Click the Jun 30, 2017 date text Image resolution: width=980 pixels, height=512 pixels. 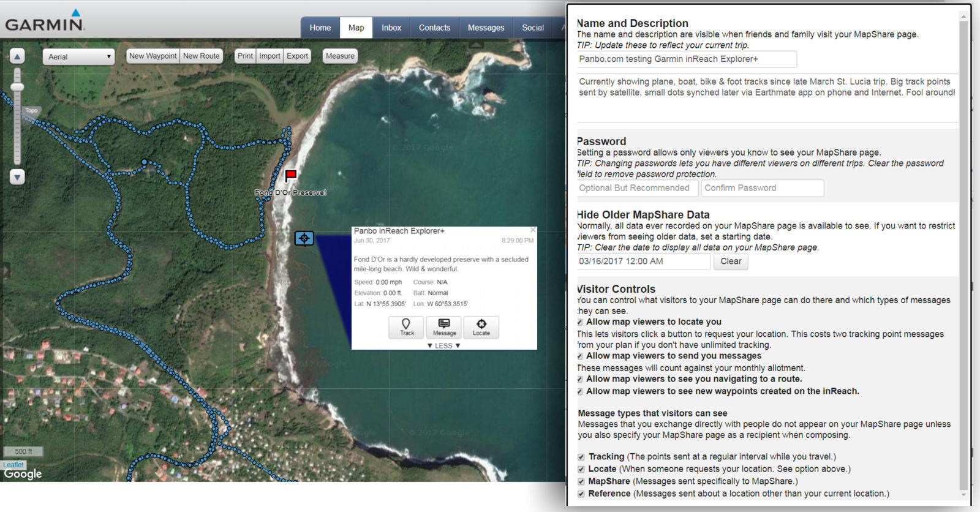click(372, 241)
